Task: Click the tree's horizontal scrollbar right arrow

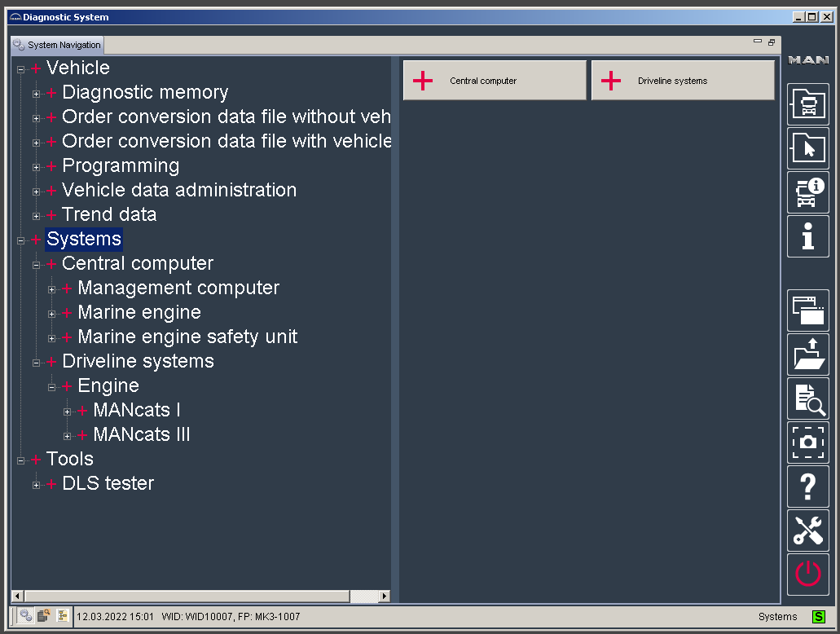Action: coord(384,596)
